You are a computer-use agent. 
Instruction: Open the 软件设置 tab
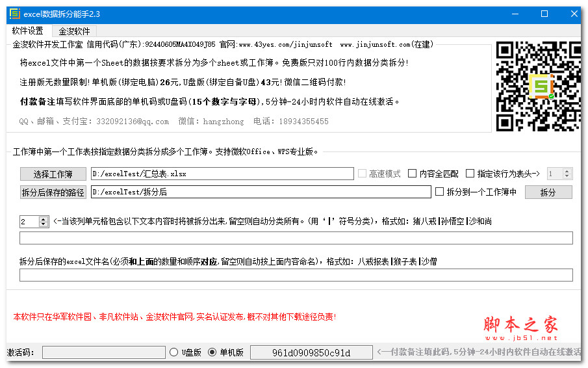click(28, 31)
